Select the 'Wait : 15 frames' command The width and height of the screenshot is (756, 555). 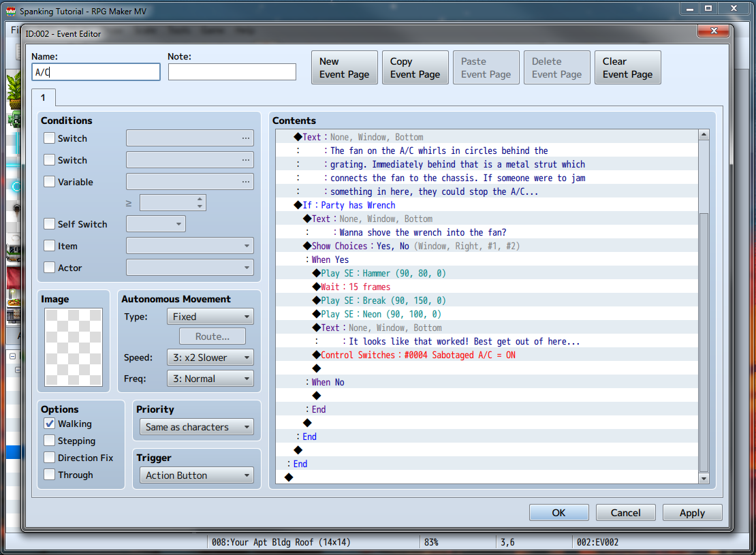point(487,287)
